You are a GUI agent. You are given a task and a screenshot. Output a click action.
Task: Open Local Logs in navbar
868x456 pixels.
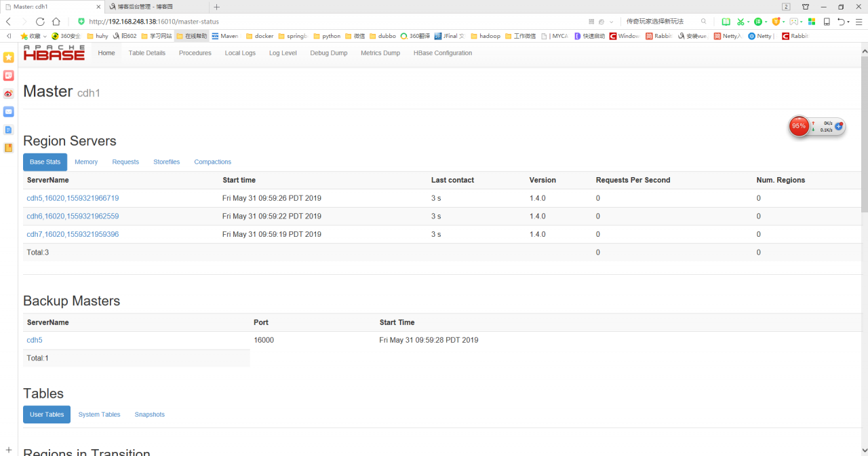click(240, 53)
